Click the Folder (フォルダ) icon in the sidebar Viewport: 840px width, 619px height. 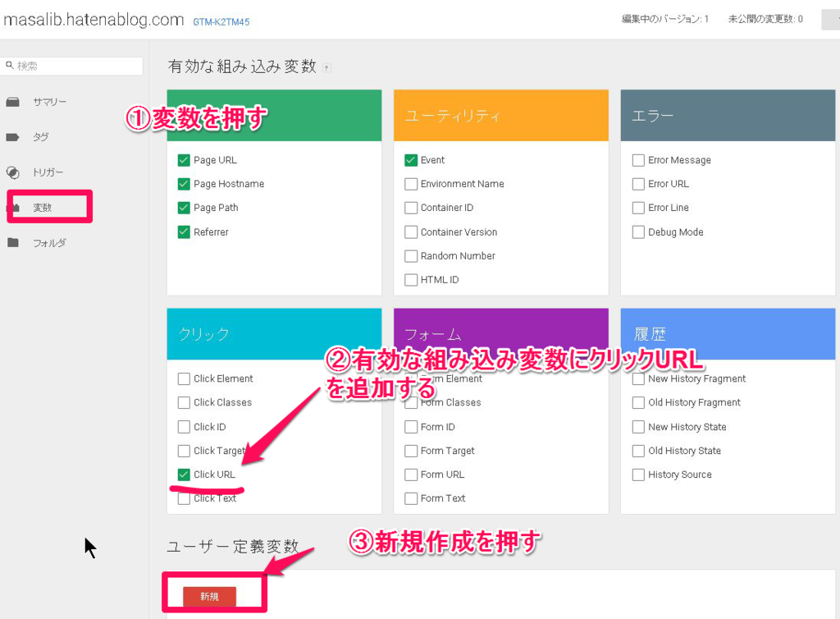[13, 243]
